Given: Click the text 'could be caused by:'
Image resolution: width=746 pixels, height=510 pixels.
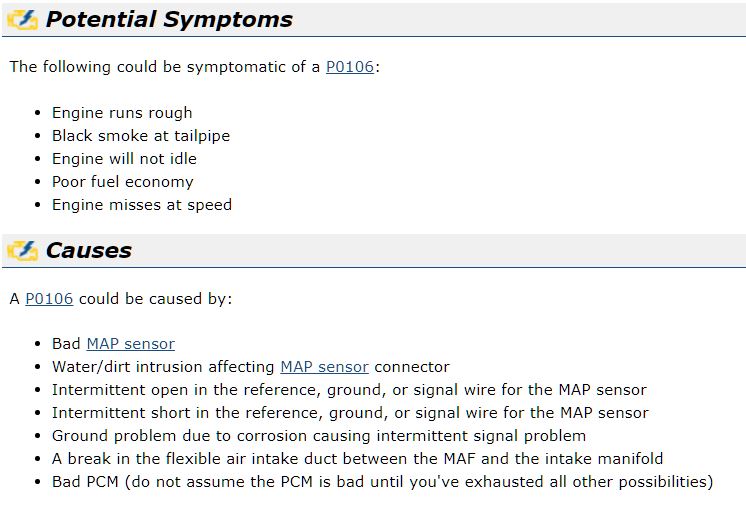Looking at the screenshot, I should click(x=156, y=299).
